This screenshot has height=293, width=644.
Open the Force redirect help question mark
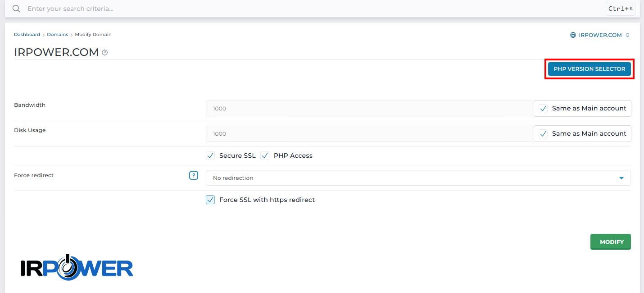click(194, 175)
